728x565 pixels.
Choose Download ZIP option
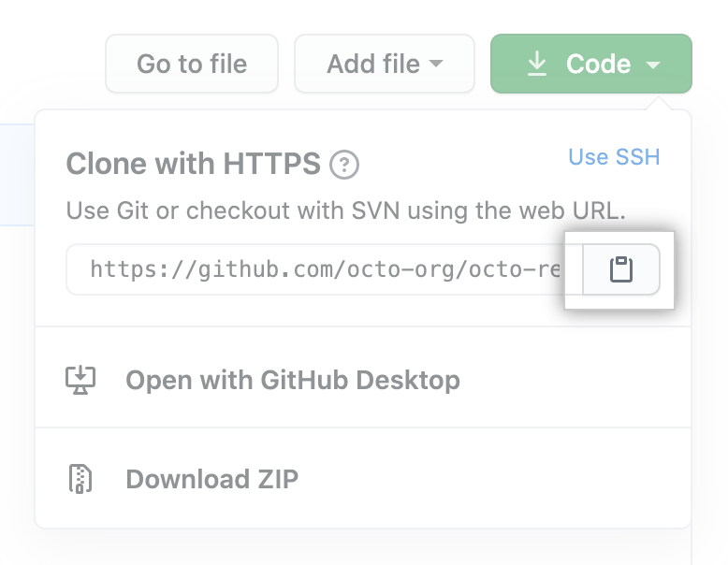coord(211,480)
